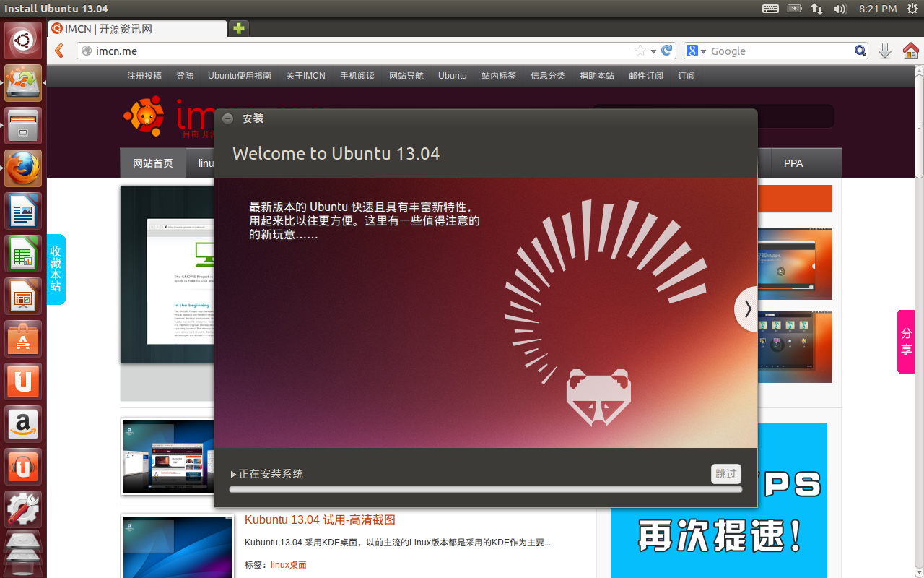Click the keyboard indicator in top panel
Screen dimensions: 924x578
pyautogui.click(x=770, y=9)
